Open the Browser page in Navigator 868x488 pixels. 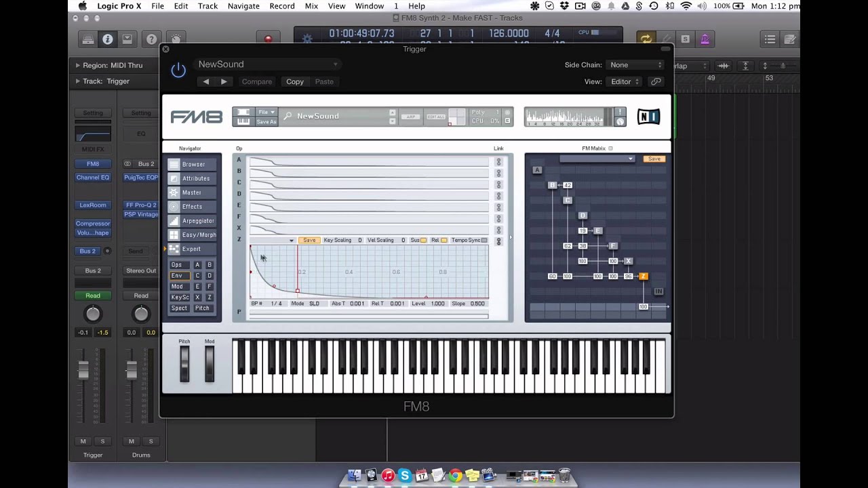click(193, 164)
